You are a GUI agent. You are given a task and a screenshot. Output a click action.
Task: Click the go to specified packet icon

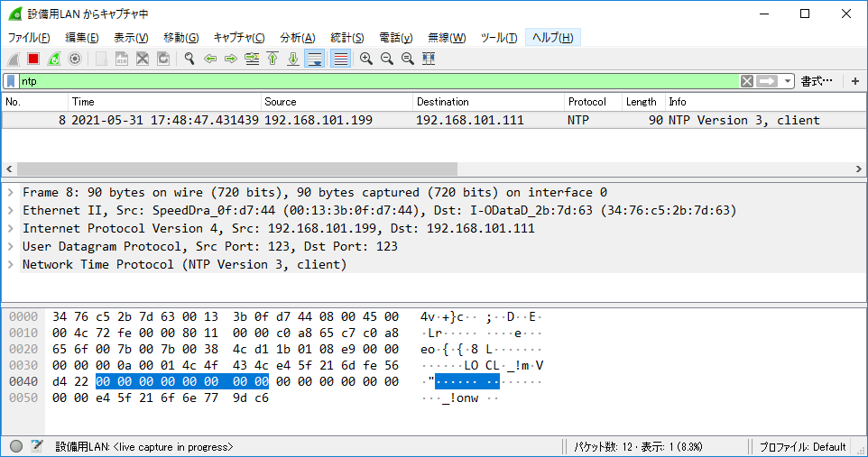(x=252, y=59)
